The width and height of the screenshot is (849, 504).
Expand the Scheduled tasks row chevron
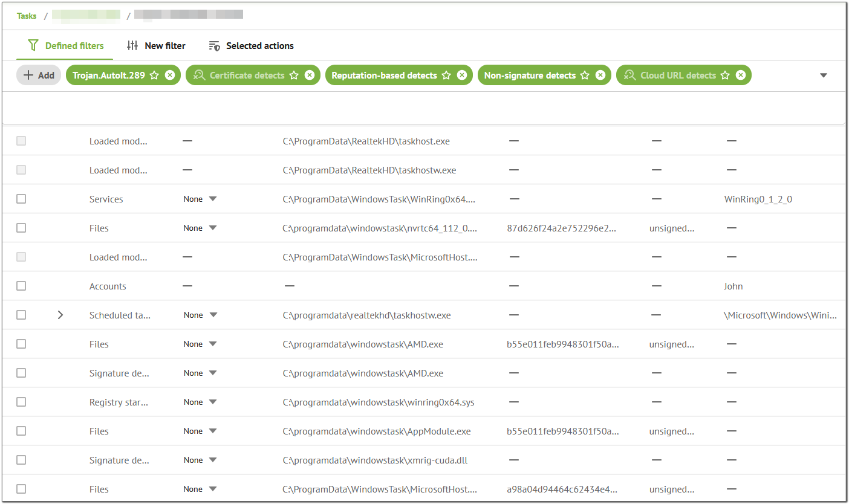[60, 315]
